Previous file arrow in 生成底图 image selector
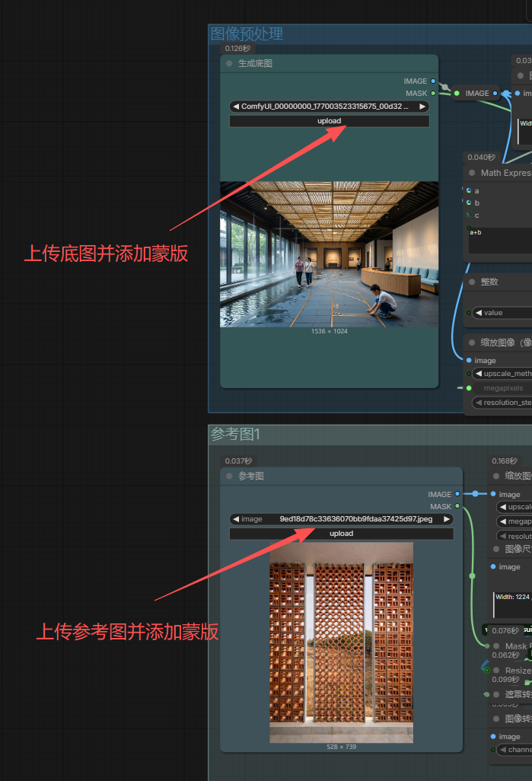Screen dimensions: 532x781 (x=236, y=107)
